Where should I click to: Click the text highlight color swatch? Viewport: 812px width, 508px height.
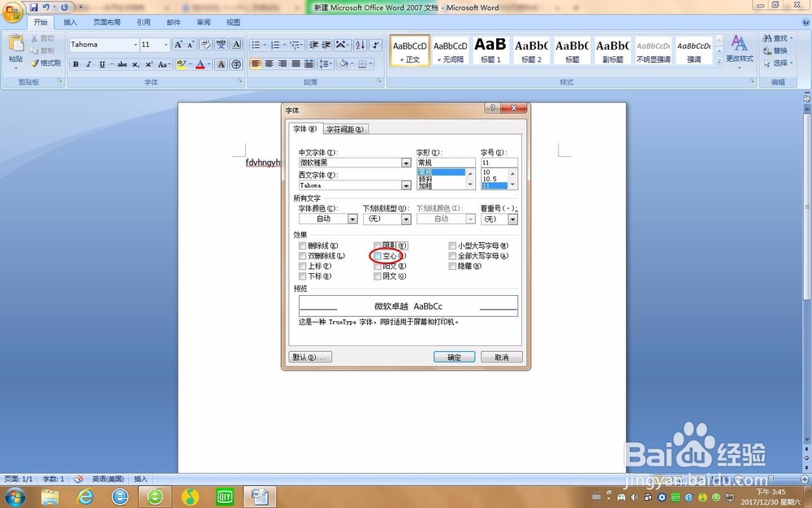pos(181,64)
